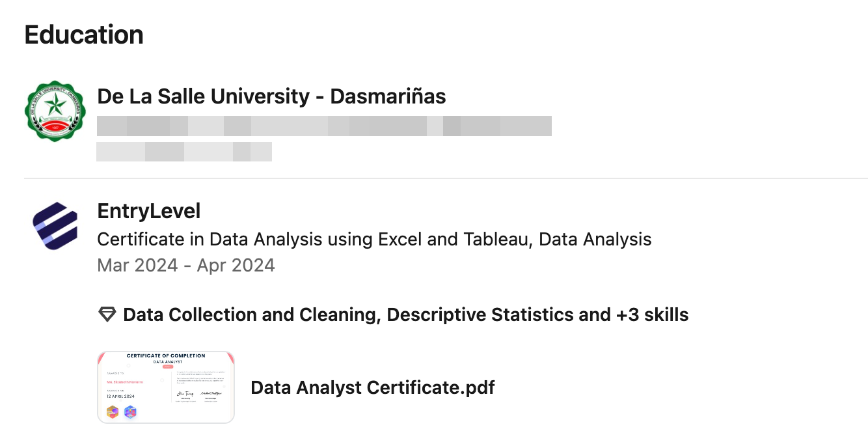Open Data Analyst Certificate.pdf title

click(x=373, y=388)
